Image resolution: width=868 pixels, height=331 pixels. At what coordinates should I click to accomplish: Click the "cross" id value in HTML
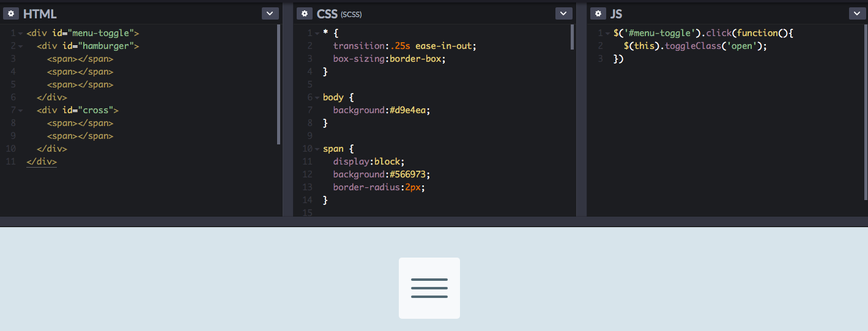coord(95,110)
